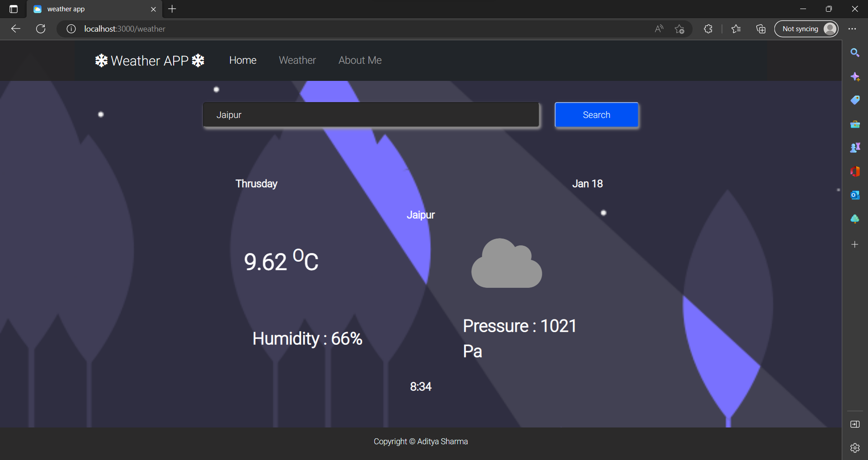Open the Not syncing profile dropdown
This screenshot has height=460, width=868.
tap(807, 28)
